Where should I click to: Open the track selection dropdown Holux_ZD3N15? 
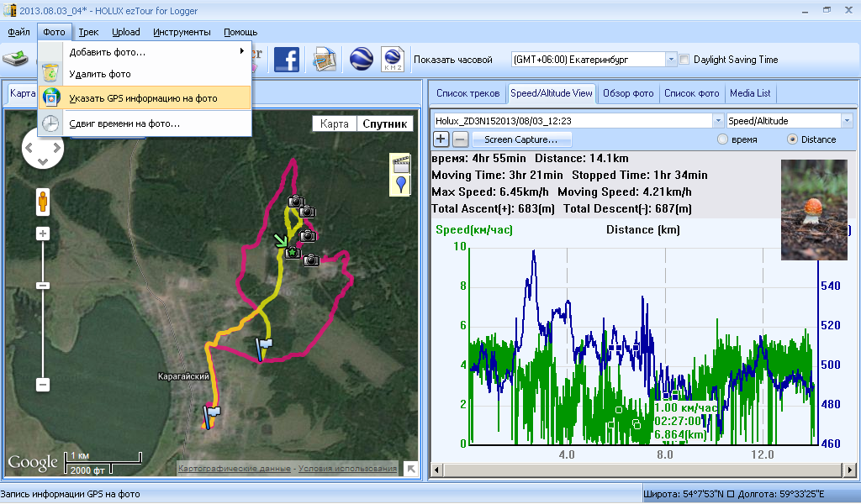click(x=718, y=121)
